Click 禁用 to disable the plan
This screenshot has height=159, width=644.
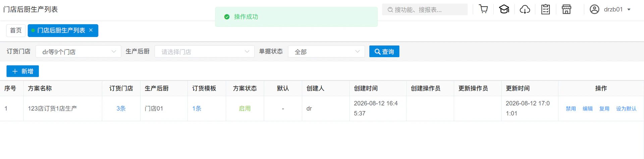(571, 109)
